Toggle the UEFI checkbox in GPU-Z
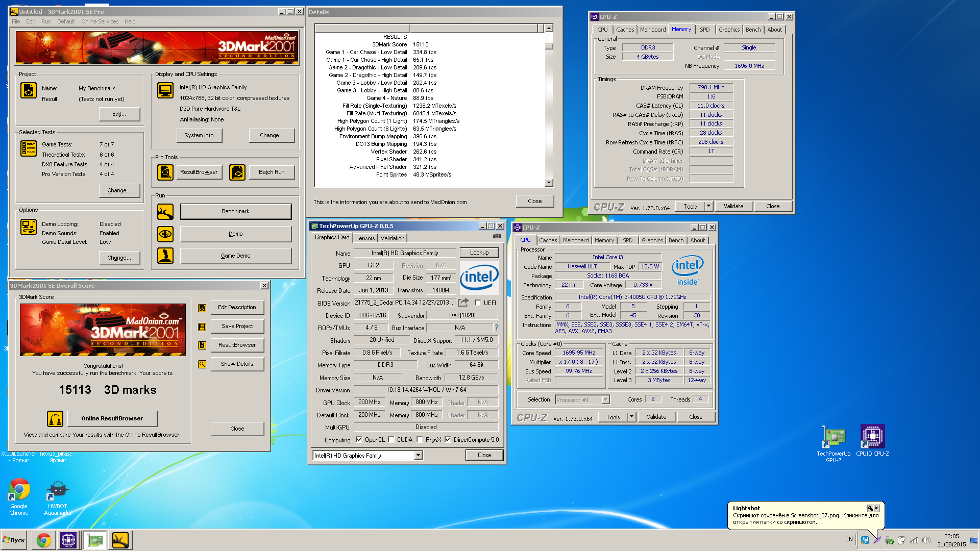The image size is (980, 551). pos(478,303)
